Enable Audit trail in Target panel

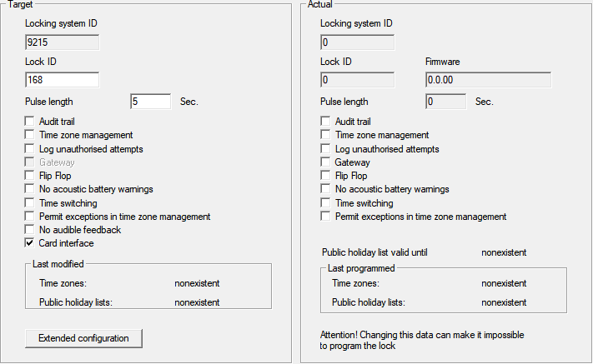click(x=30, y=122)
